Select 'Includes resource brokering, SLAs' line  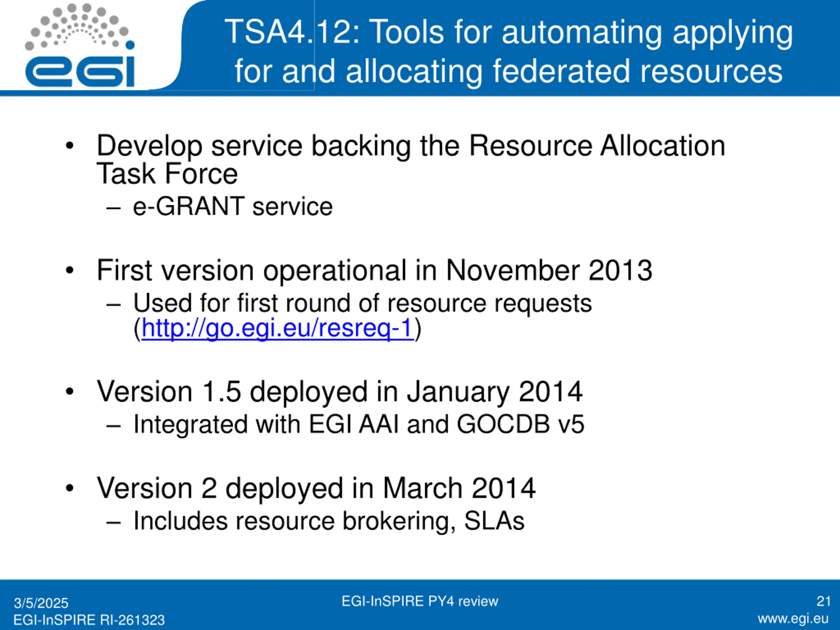pyautogui.click(x=329, y=521)
